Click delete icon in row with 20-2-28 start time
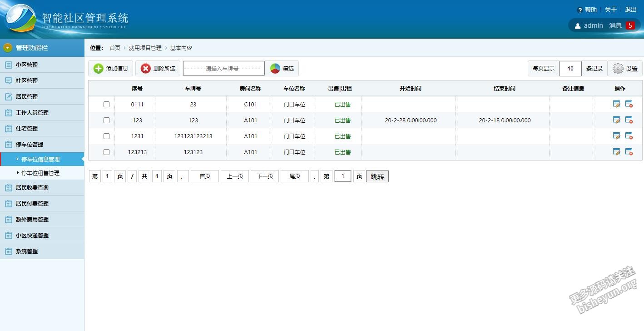Viewport: 644px width, 331px height. click(629, 120)
